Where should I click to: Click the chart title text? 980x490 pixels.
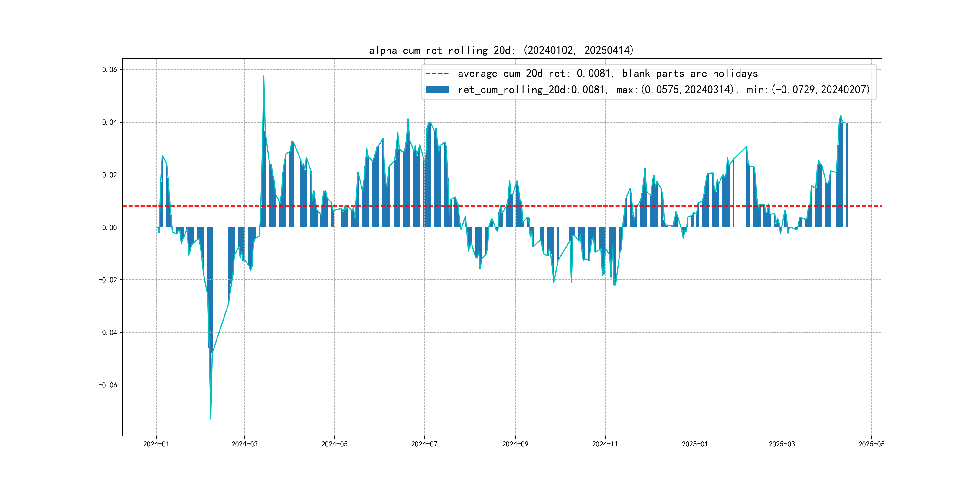coord(501,50)
